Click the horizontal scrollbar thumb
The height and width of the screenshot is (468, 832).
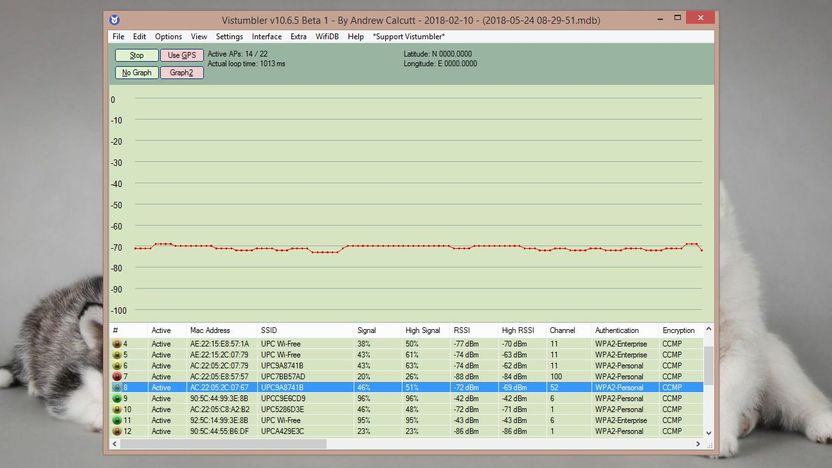point(223,444)
